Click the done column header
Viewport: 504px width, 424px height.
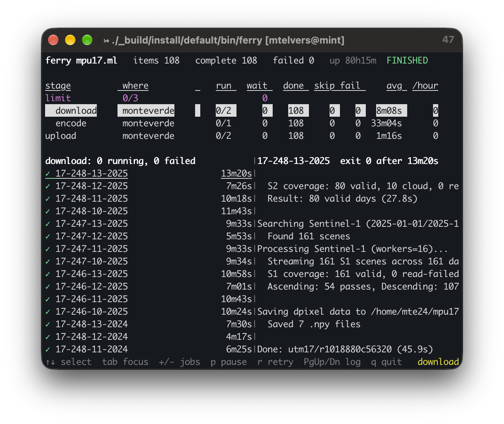pyautogui.click(x=293, y=86)
